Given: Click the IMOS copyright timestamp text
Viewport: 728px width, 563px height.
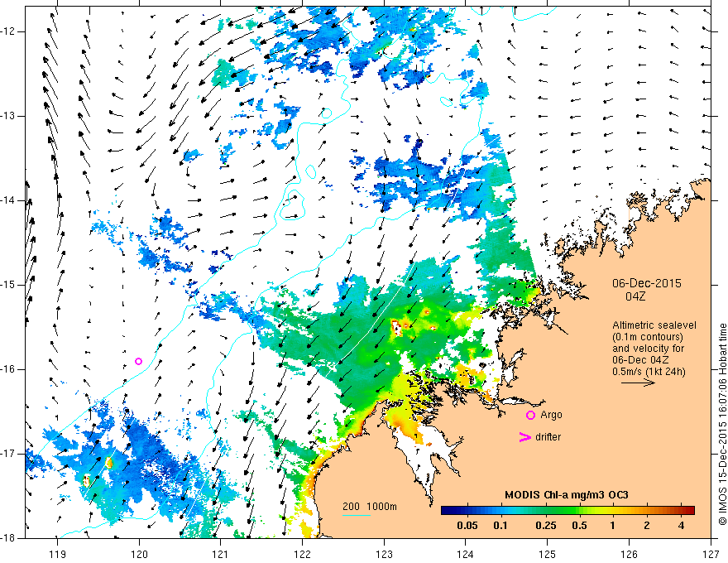Looking at the screenshot, I should pyautogui.click(x=722, y=425).
